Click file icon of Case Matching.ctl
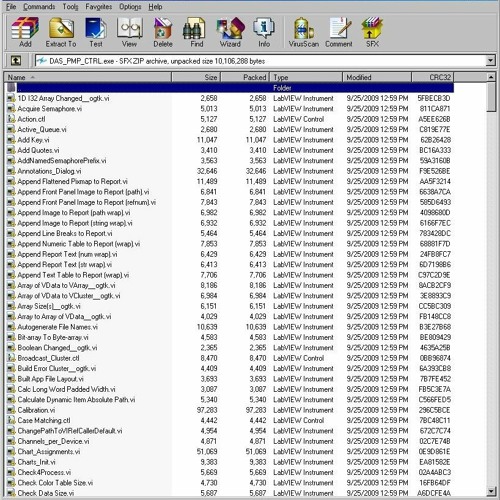This screenshot has width=500, height=500. pyautogui.click(x=11, y=420)
